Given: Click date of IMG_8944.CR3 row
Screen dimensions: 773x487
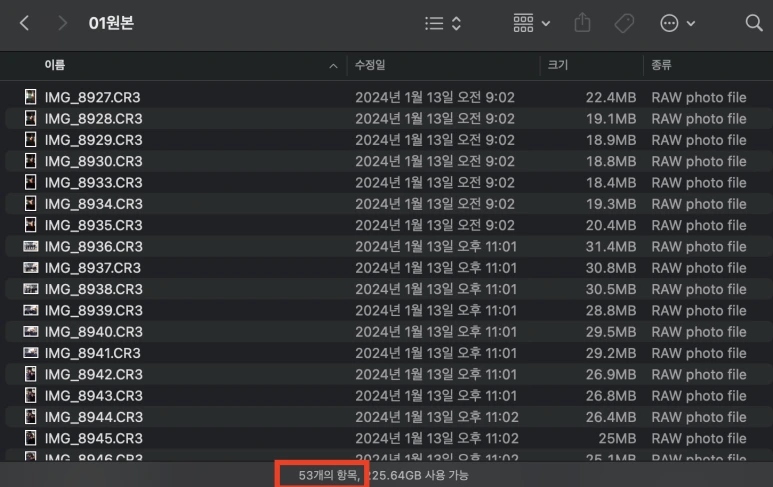Looking at the screenshot, I should 437,417.
